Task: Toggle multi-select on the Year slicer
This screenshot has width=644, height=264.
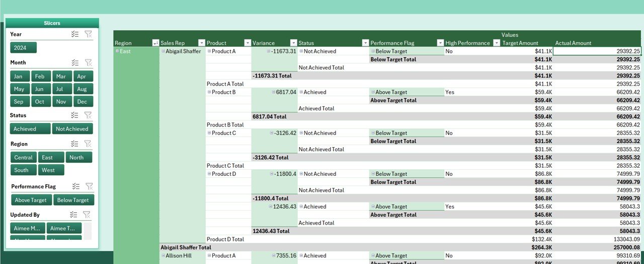Action: pyautogui.click(x=75, y=34)
